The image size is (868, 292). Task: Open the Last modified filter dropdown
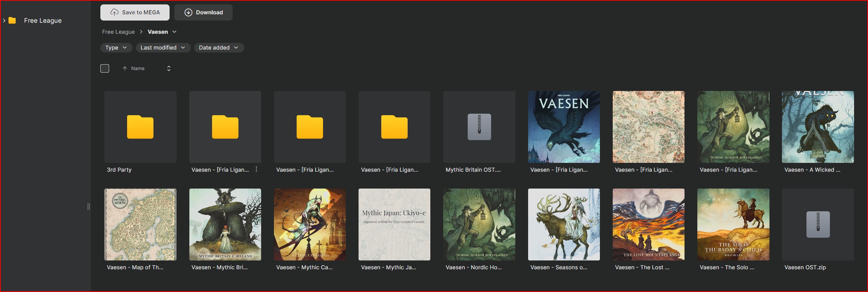pos(163,48)
